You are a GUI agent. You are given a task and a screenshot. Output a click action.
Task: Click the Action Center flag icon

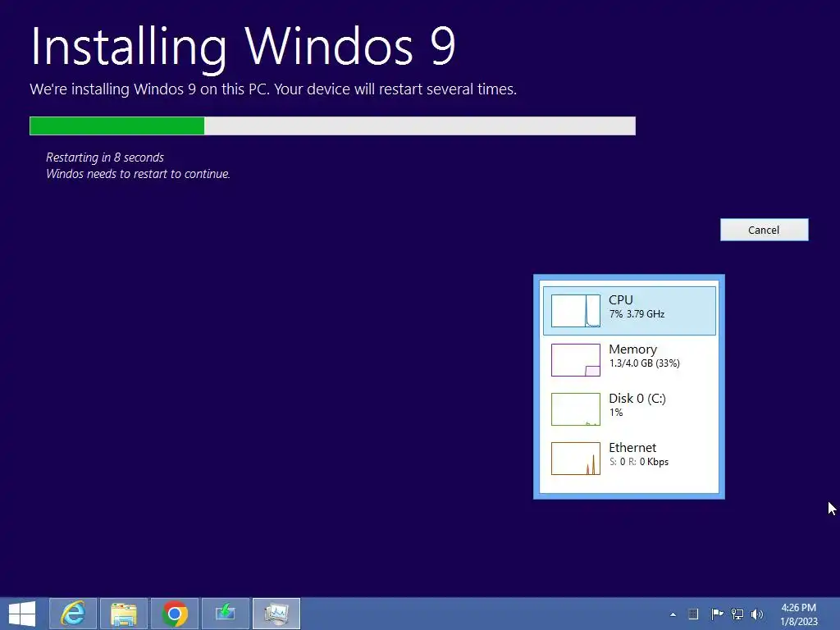tap(717, 614)
